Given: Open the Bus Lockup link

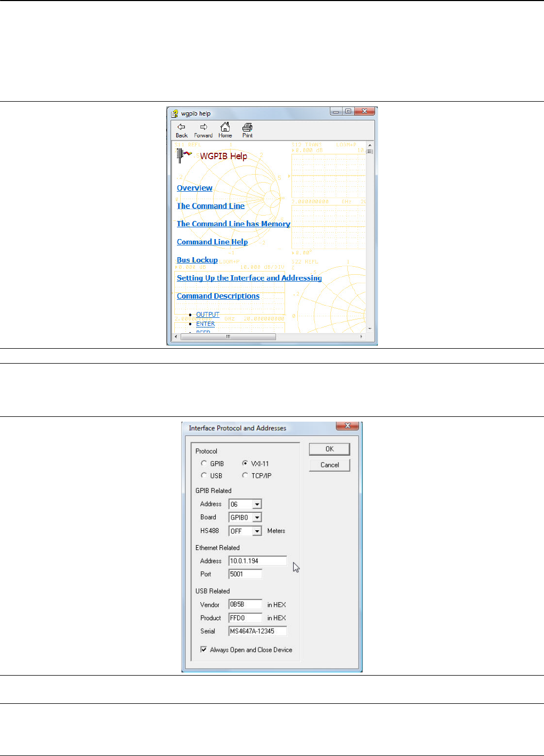Looking at the screenshot, I should (x=197, y=260).
